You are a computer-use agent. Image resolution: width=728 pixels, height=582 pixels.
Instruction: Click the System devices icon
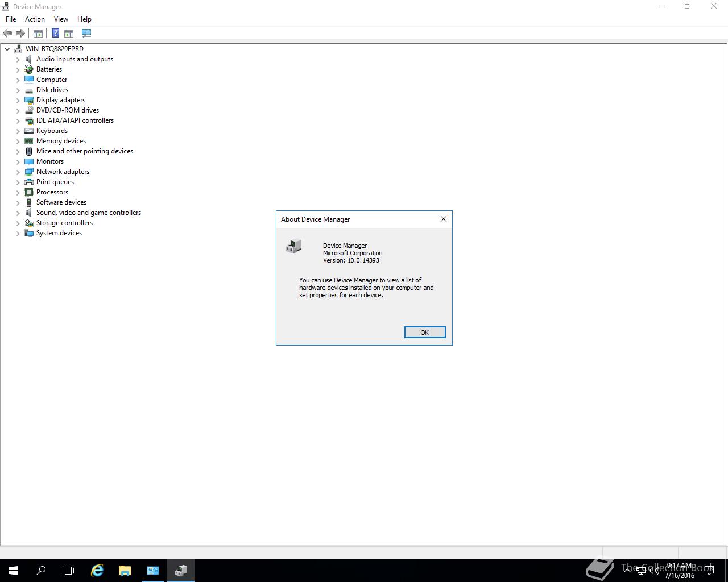click(x=29, y=233)
